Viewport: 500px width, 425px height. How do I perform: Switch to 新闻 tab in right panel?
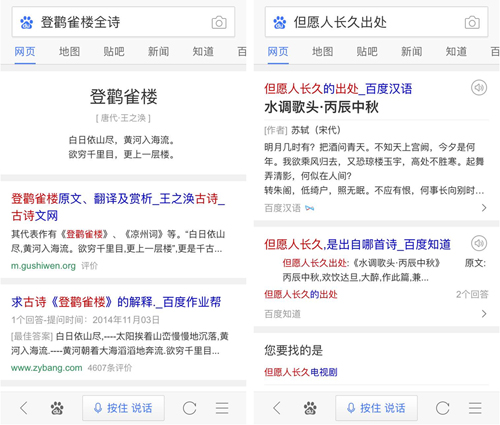tap(411, 52)
